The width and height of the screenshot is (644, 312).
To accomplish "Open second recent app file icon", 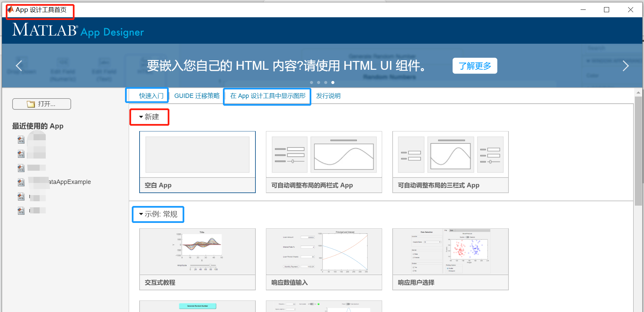I will coord(21,153).
